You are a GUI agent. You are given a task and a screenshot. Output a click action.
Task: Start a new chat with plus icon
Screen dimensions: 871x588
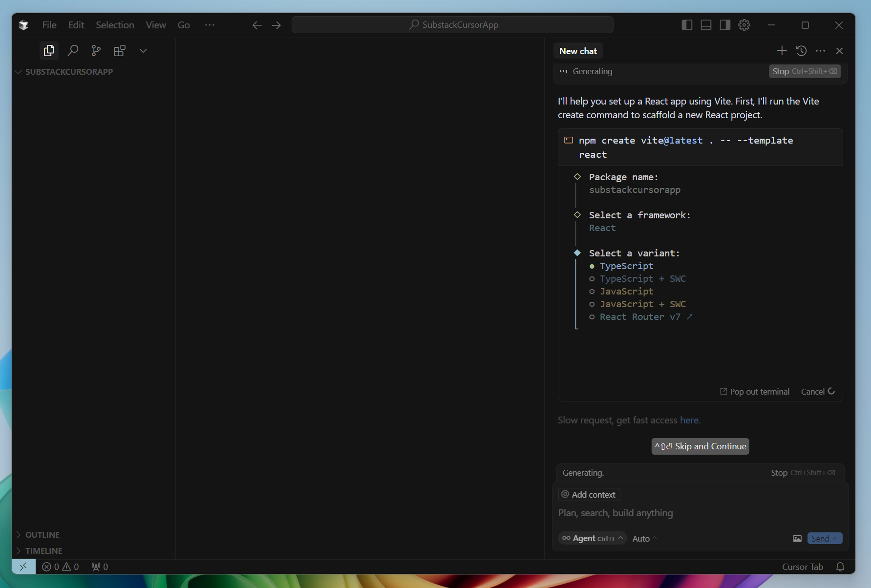click(x=782, y=51)
